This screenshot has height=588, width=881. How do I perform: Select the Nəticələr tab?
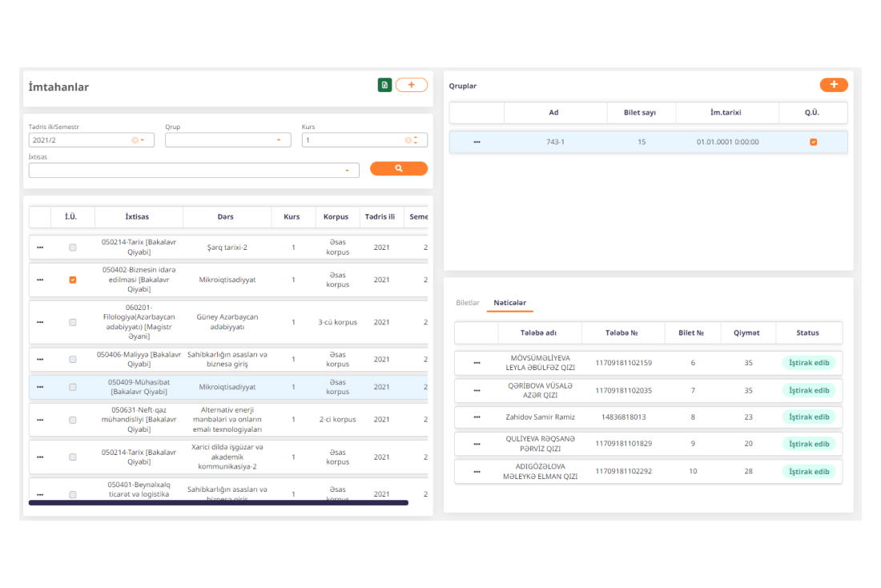[x=509, y=303]
